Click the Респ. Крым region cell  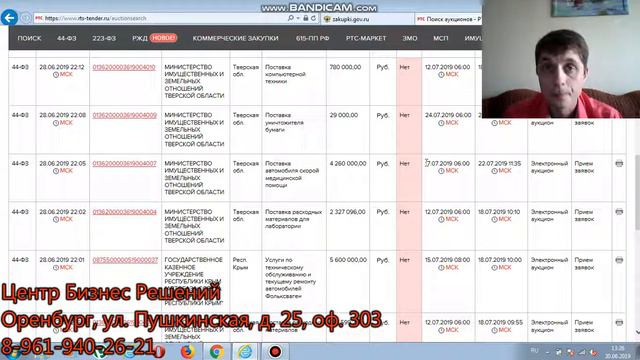240,264
